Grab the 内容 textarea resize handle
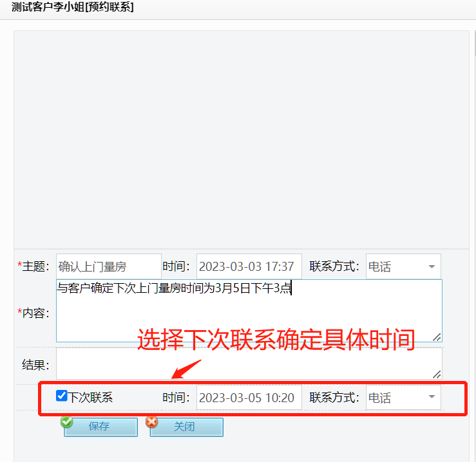This screenshot has height=462, width=476. pos(437,337)
